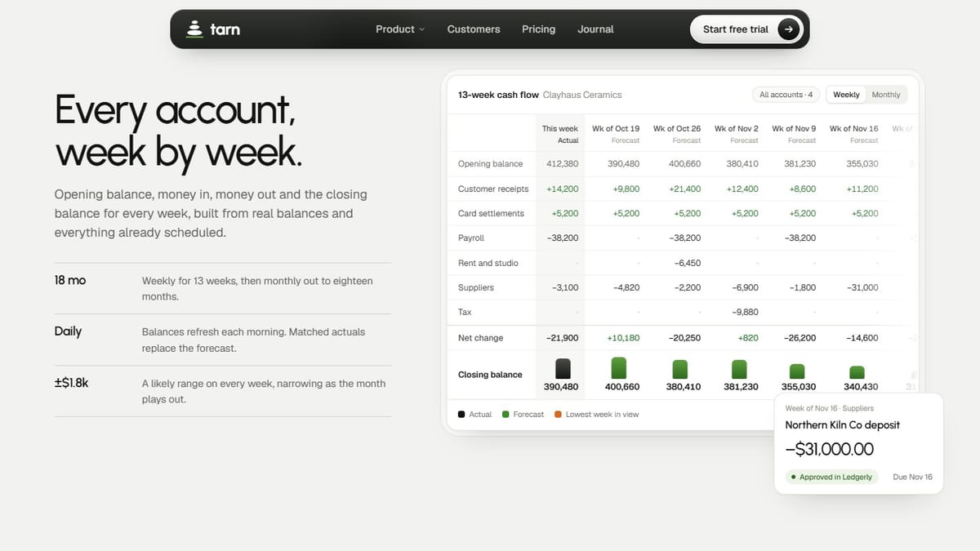Click the green Forecast legend square
The width and height of the screenshot is (980, 551).
click(x=506, y=415)
